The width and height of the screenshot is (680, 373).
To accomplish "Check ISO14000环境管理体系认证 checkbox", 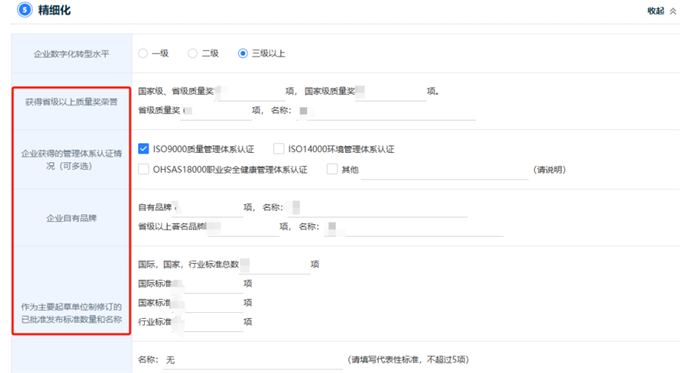I will [278, 149].
